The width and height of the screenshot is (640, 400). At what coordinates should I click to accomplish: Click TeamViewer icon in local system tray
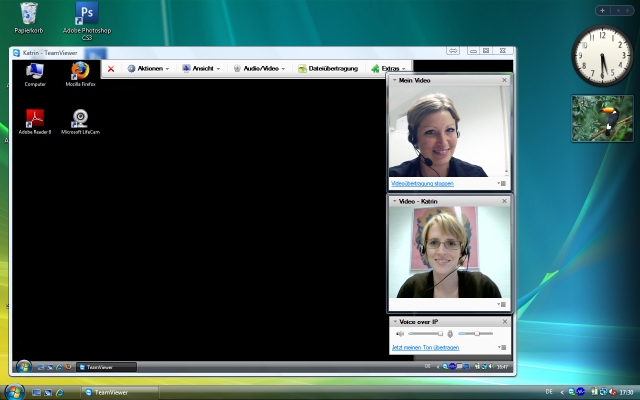pos(572,392)
